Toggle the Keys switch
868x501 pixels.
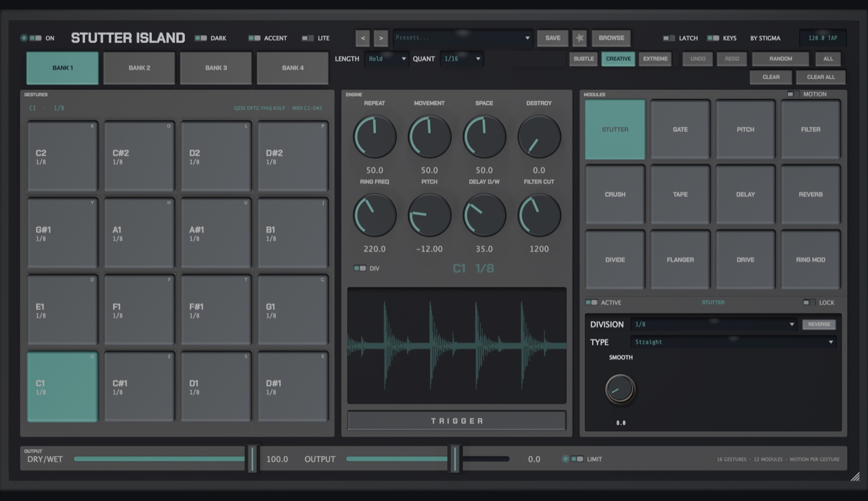pyautogui.click(x=713, y=38)
